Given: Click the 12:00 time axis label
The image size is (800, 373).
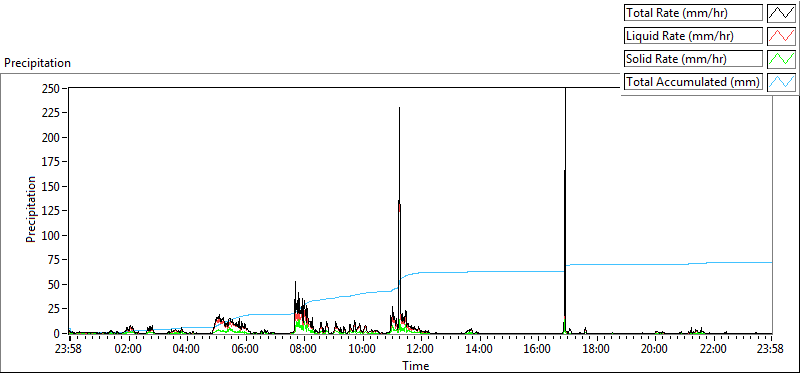Looking at the screenshot, I should (x=421, y=350).
